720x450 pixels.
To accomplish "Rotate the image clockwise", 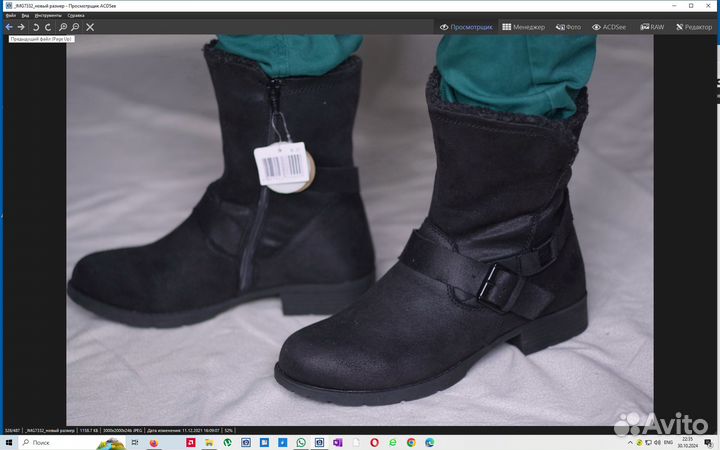I will [48, 27].
